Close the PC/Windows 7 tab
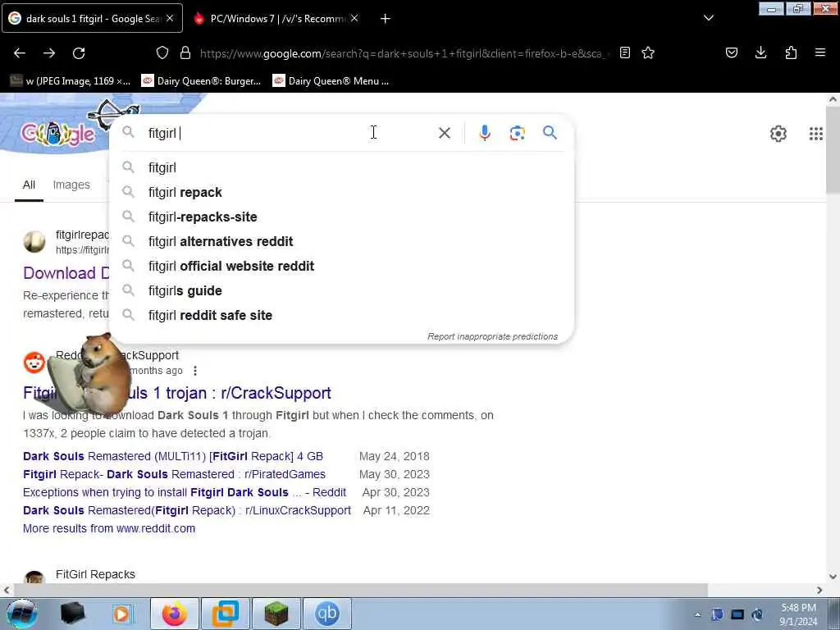840x630 pixels. tap(354, 18)
